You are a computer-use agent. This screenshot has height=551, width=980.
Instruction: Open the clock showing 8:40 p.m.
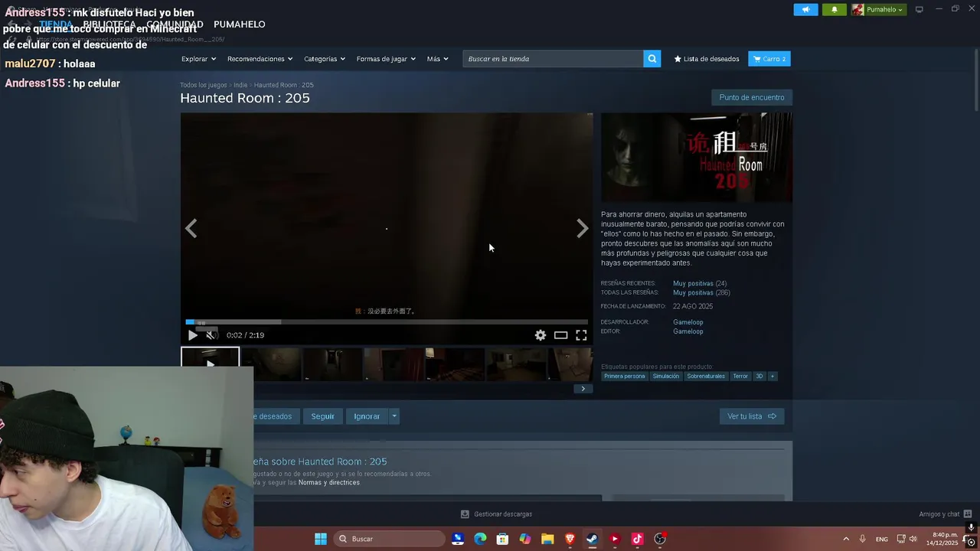tap(942, 539)
